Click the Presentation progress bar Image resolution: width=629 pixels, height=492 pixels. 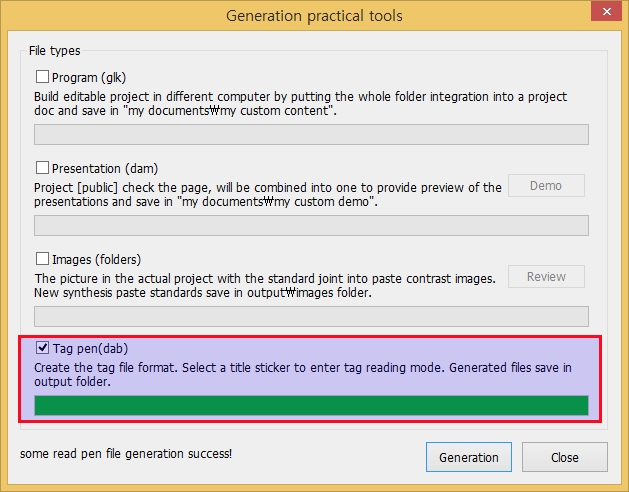point(311,226)
